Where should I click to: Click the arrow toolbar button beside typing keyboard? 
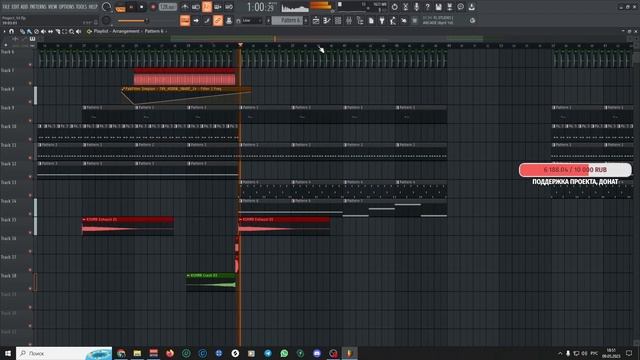point(196,20)
